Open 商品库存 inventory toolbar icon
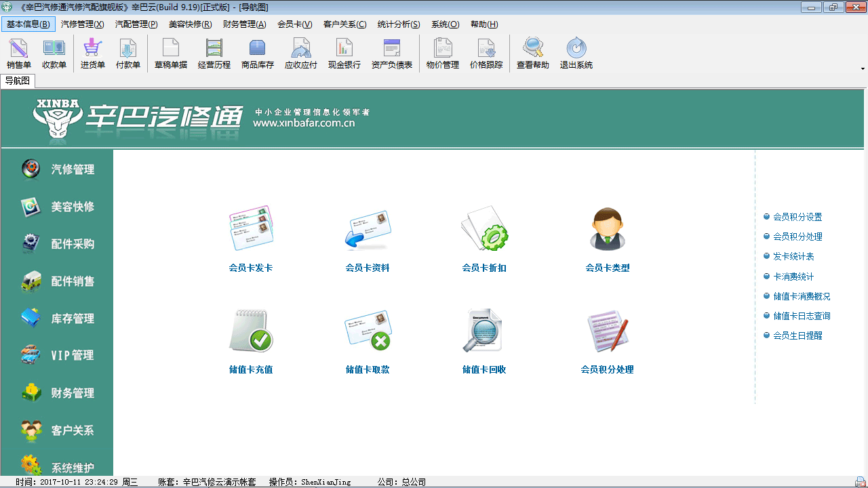868x488 pixels. coord(258,54)
